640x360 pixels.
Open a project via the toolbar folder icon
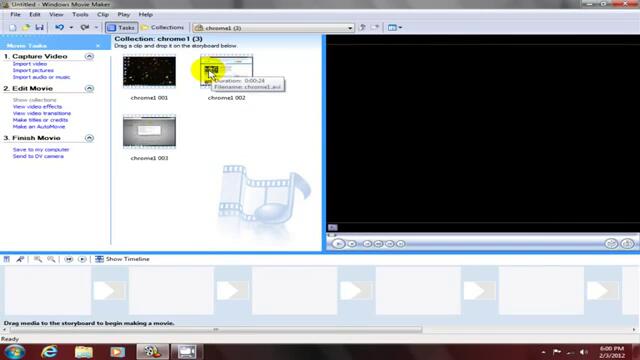click(26, 27)
